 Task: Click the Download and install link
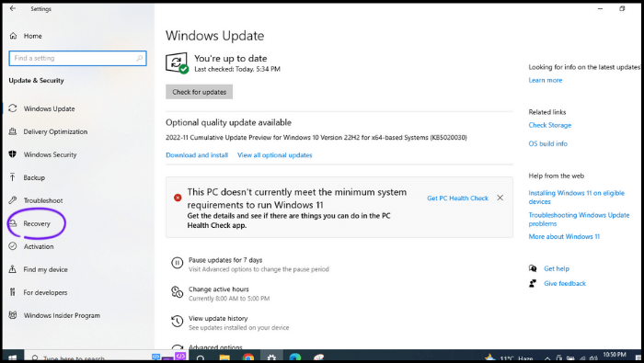coord(197,155)
